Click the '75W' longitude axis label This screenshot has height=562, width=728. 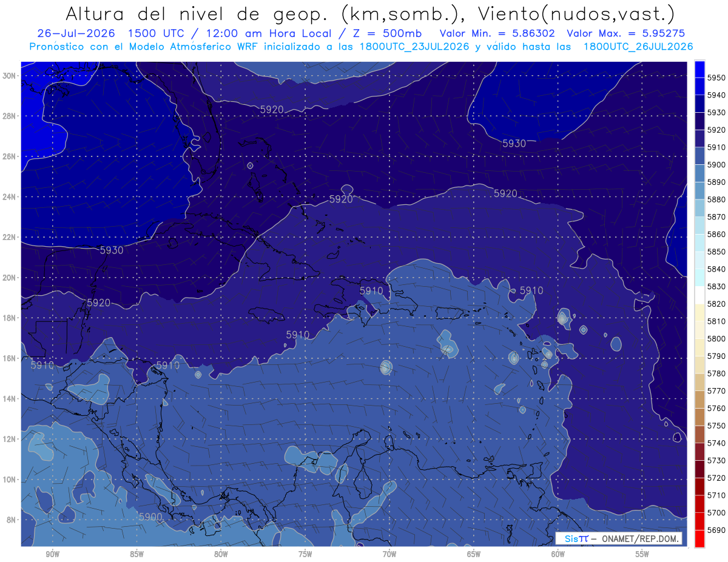click(305, 554)
